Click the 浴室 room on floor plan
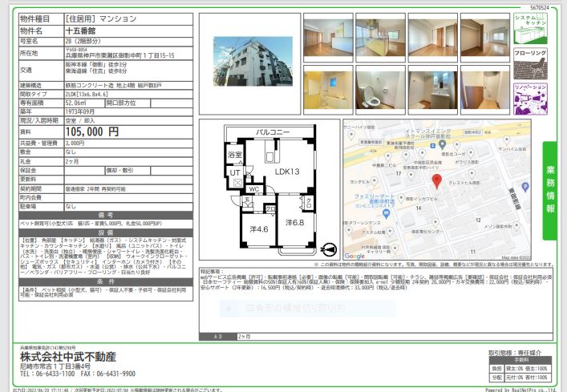 click(x=235, y=155)
